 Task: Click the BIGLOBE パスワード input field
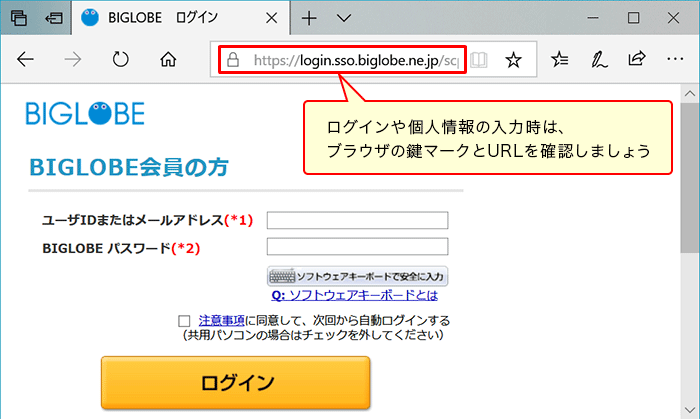pos(358,247)
